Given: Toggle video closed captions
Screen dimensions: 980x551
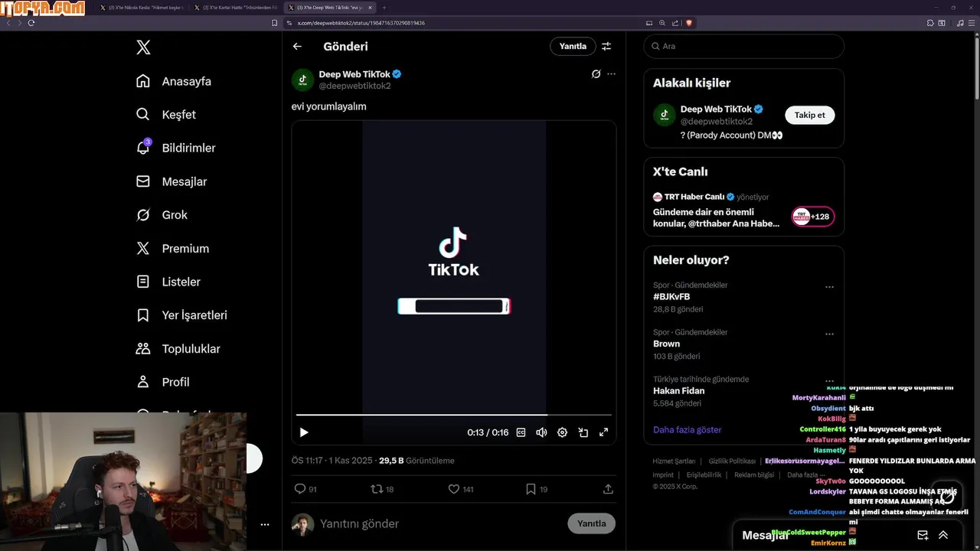Looking at the screenshot, I should [x=521, y=432].
